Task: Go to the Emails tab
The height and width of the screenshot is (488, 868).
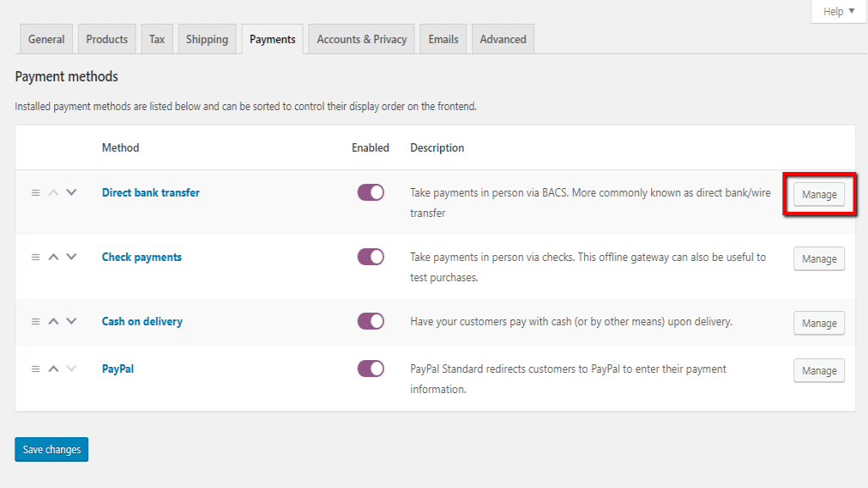Action: click(443, 40)
